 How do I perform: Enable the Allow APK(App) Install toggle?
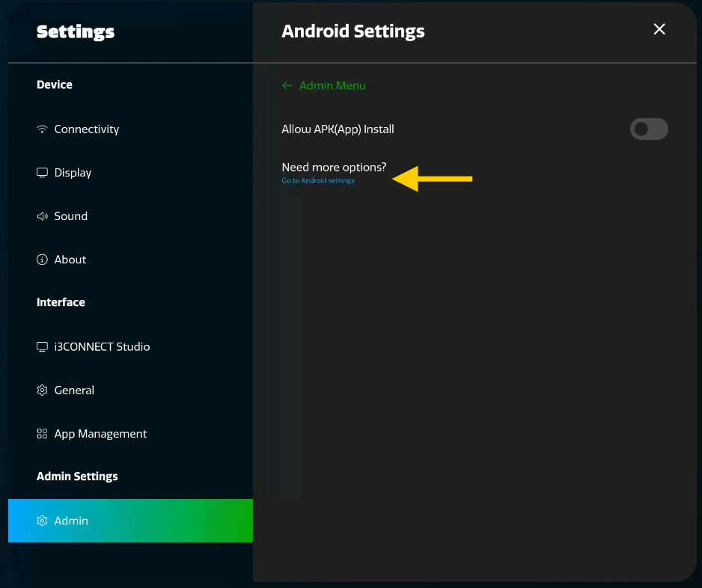pos(648,129)
